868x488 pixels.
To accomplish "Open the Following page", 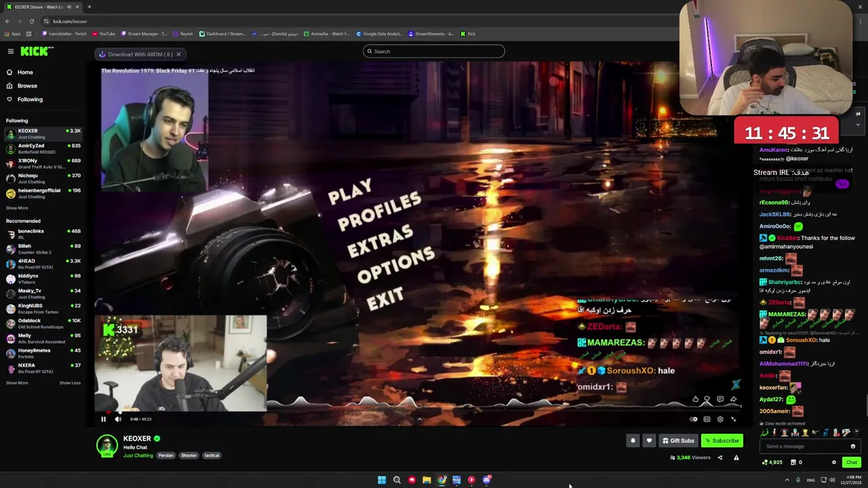I will (x=24, y=100).
